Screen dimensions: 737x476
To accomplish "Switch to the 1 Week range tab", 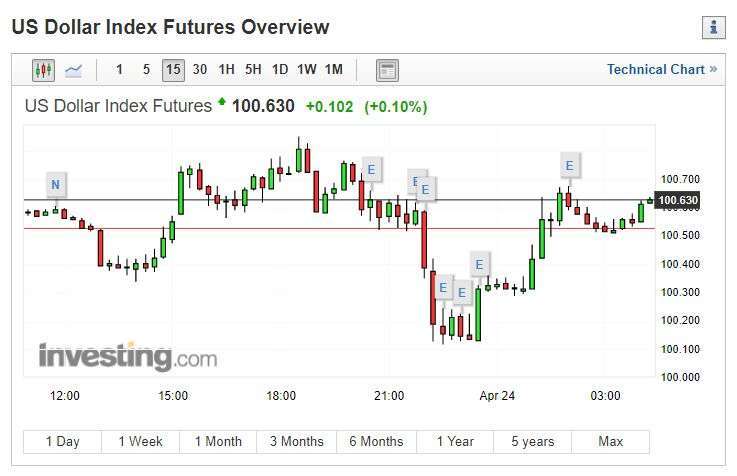I will pyautogui.click(x=141, y=442).
